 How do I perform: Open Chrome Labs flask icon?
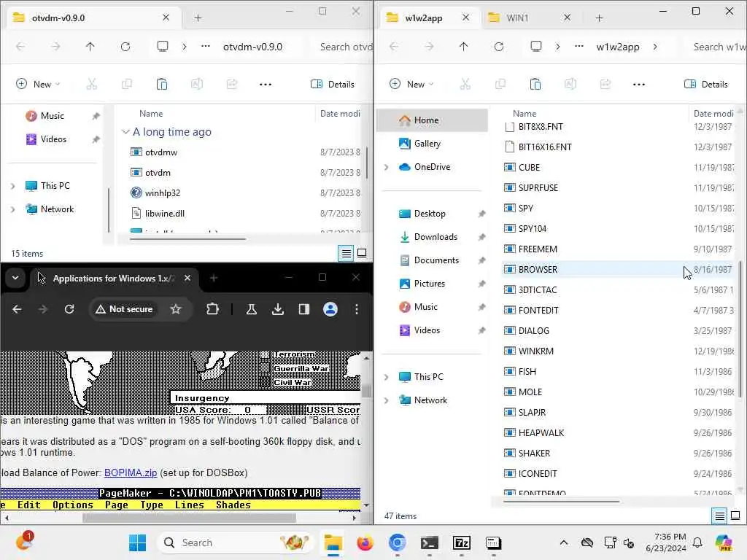pyautogui.click(x=252, y=309)
